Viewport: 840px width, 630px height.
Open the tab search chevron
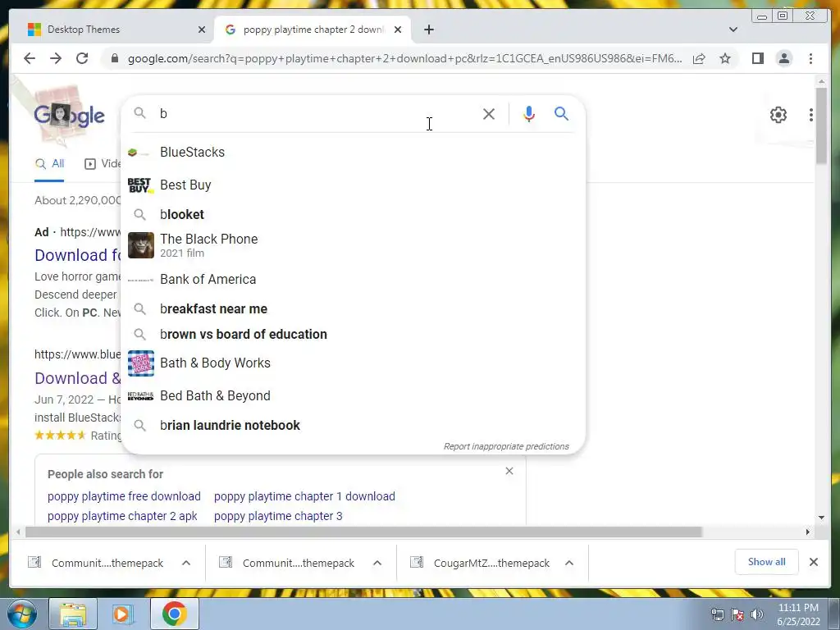[x=733, y=30]
